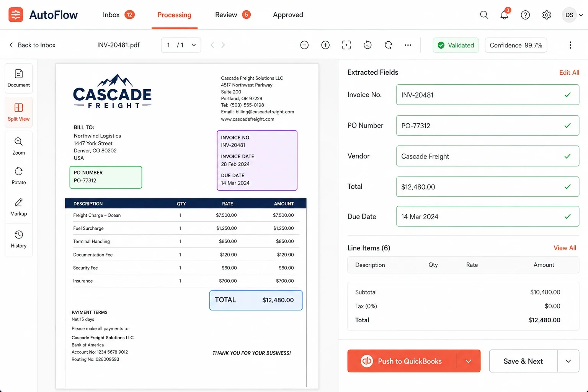Switch to the Inbox tab
The height and width of the screenshot is (392, 588).
[x=119, y=15]
